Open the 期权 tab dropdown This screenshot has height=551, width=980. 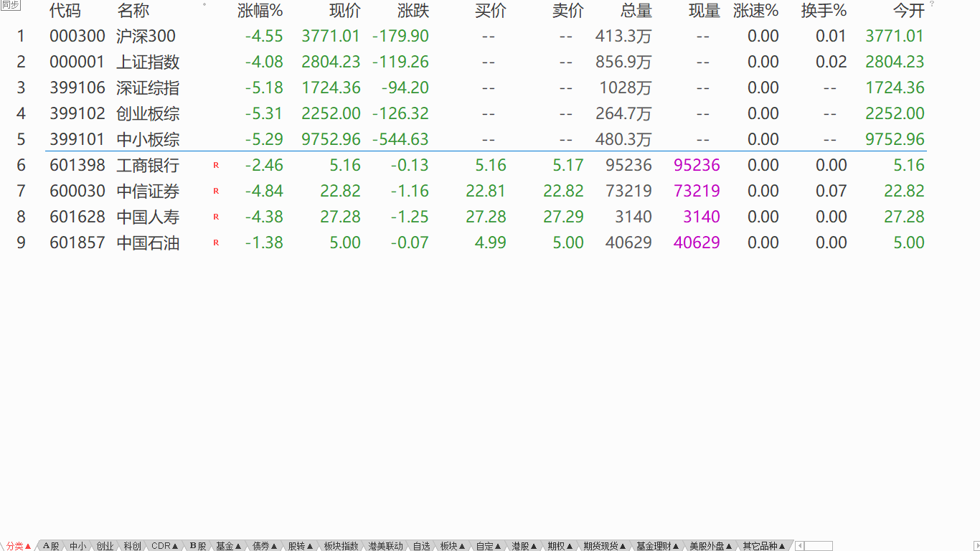click(560, 546)
